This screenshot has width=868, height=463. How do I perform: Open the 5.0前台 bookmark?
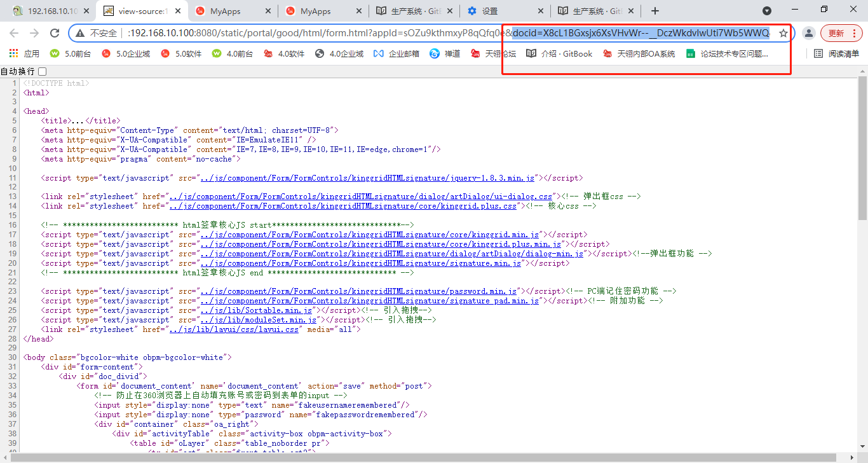pos(71,54)
